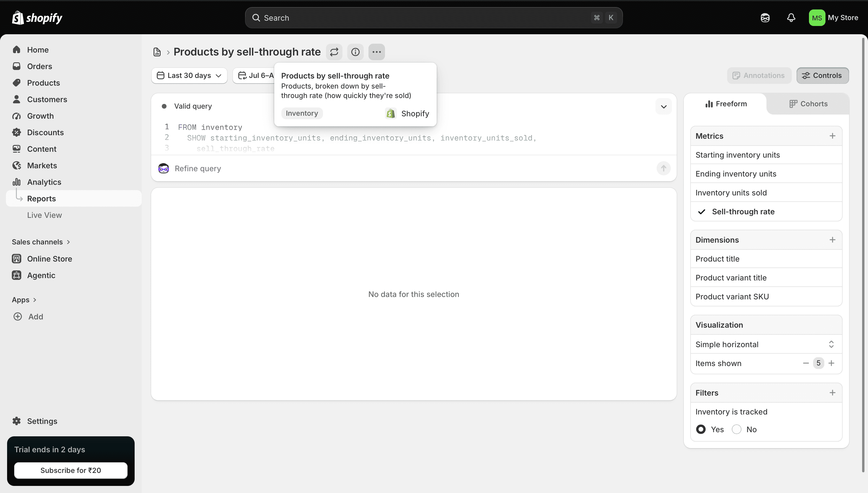Click the Shopify logo in top bar
868x493 pixels.
37,18
